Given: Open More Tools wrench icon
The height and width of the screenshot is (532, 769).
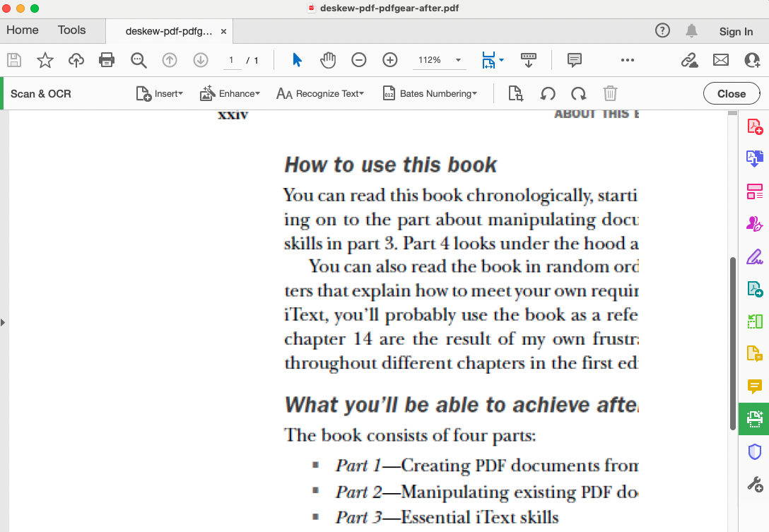Looking at the screenshot, I should 755,485.
